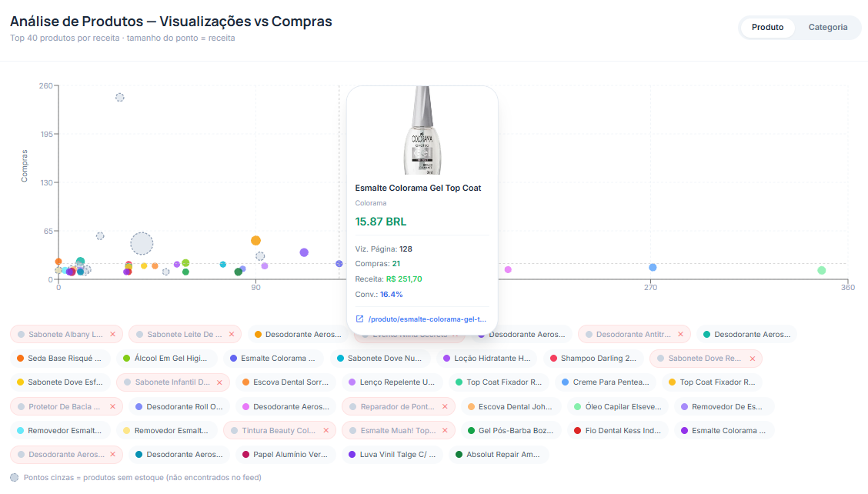
Task: Click the gray legend dot beside Pontos cinzas note
Action: (x=15, y=477)
